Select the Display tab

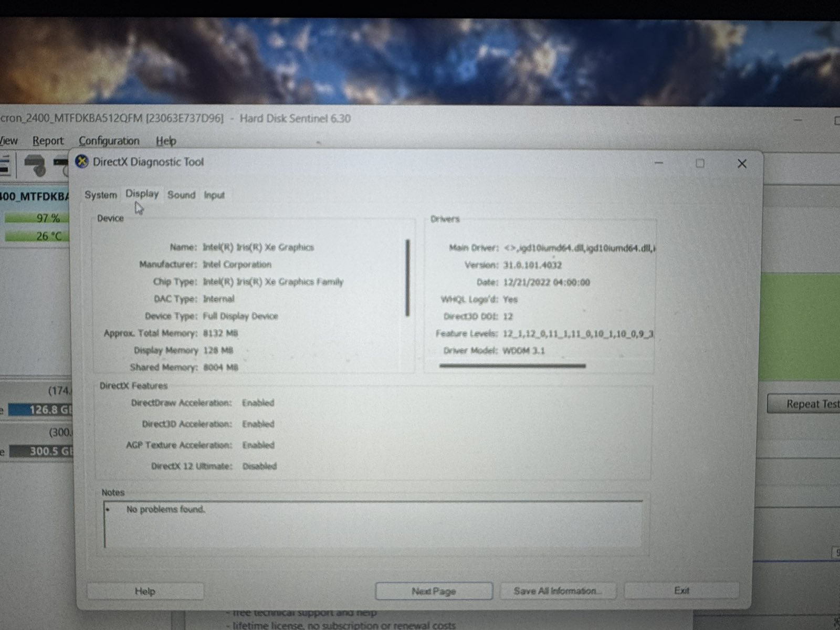click(x=142, y=194)
